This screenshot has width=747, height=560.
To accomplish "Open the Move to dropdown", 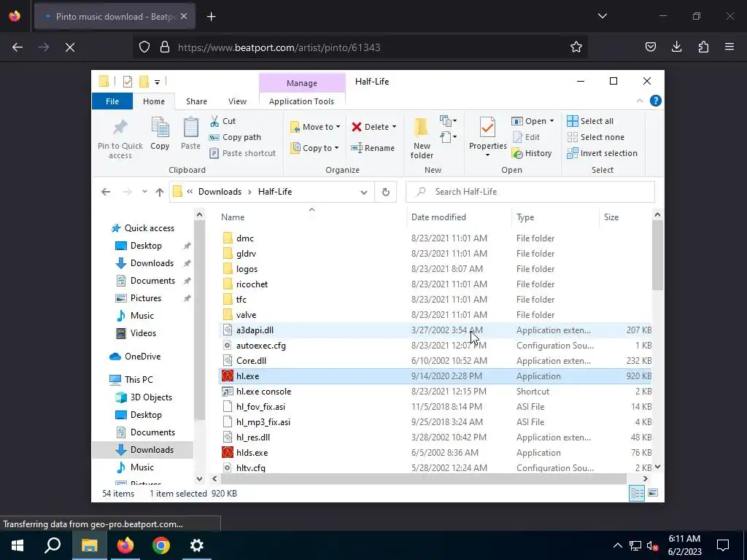I will coord(315,127).
